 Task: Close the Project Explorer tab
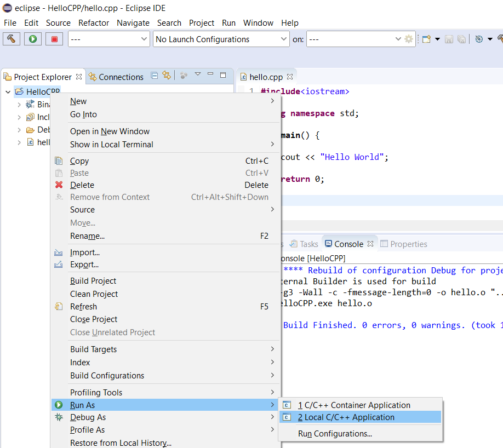point(79,77)
